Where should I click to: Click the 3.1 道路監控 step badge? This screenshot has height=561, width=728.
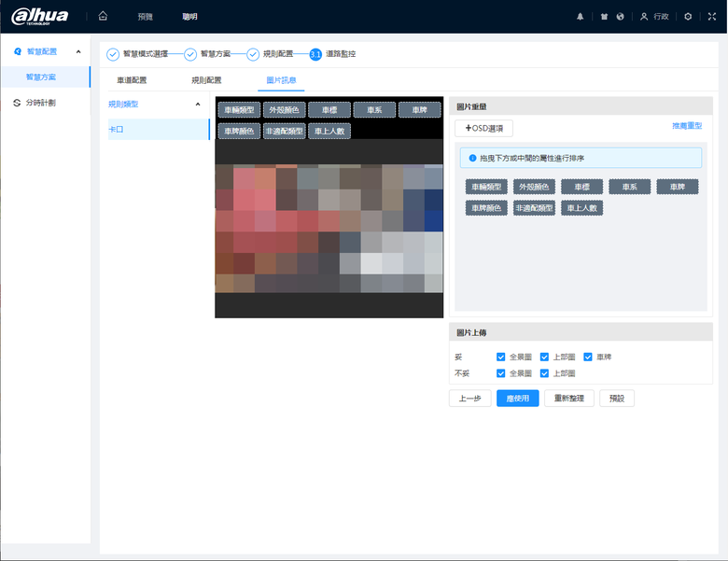[315, 54]
